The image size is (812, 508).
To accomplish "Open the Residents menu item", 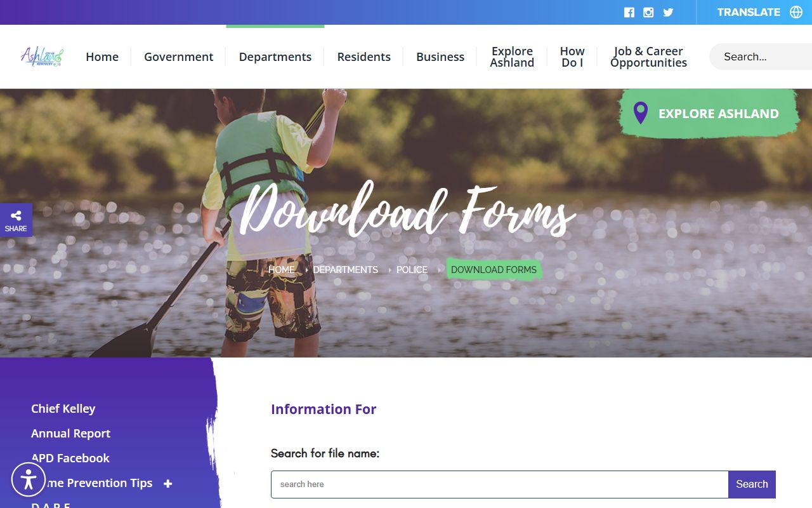I will (364, 57).
